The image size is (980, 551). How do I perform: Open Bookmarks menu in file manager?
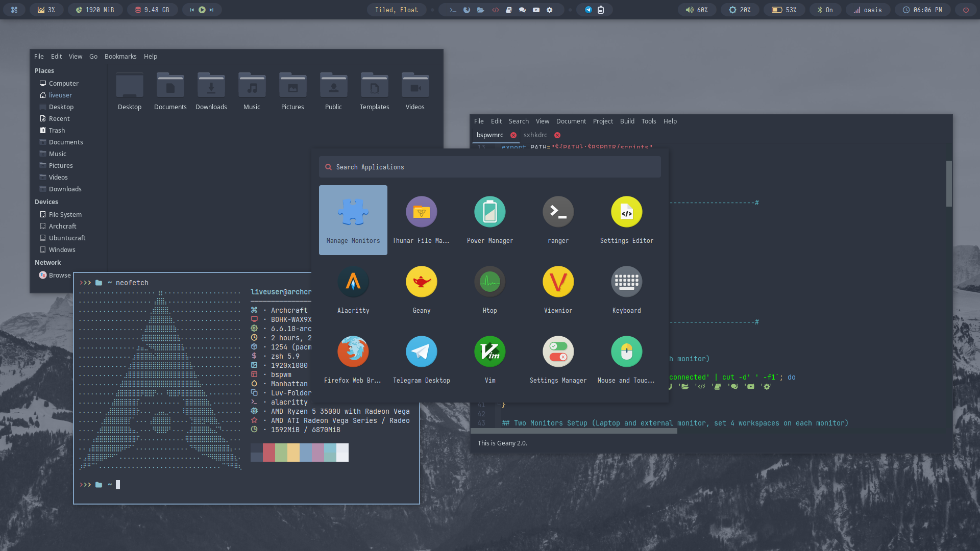point(120,57)
